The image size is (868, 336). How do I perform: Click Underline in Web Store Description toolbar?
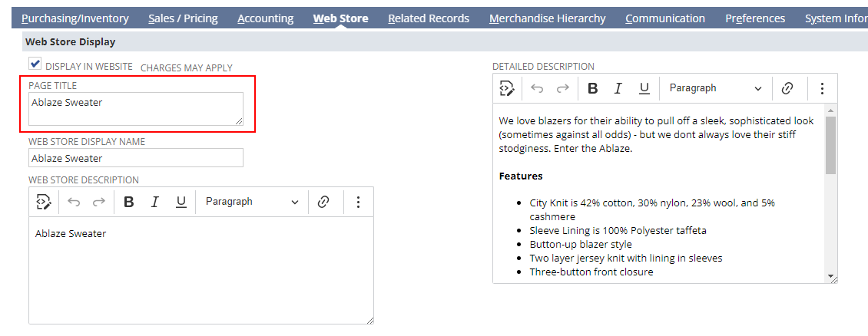point(181,202)
